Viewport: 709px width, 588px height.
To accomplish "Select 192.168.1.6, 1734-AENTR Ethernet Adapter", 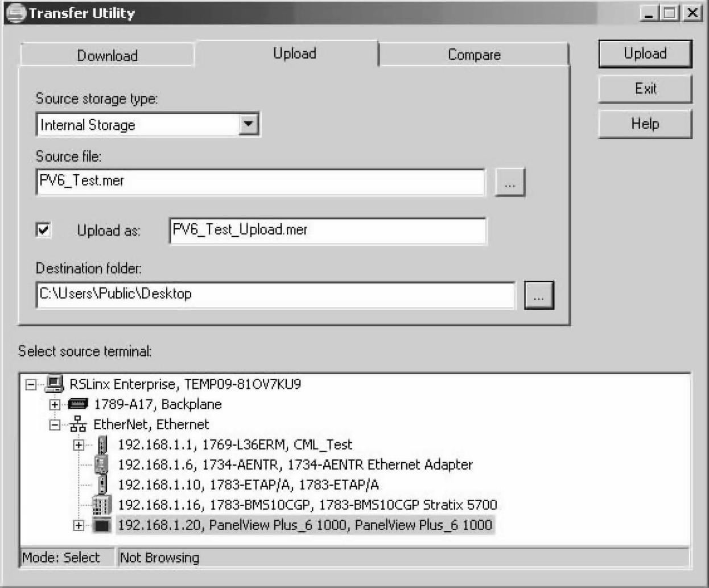I will [x=295, y=464].
